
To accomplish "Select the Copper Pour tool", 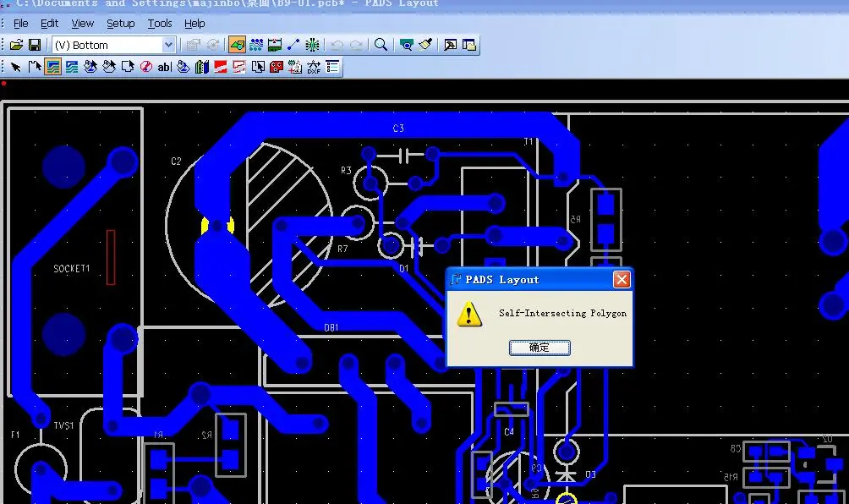I will point(90,67).
